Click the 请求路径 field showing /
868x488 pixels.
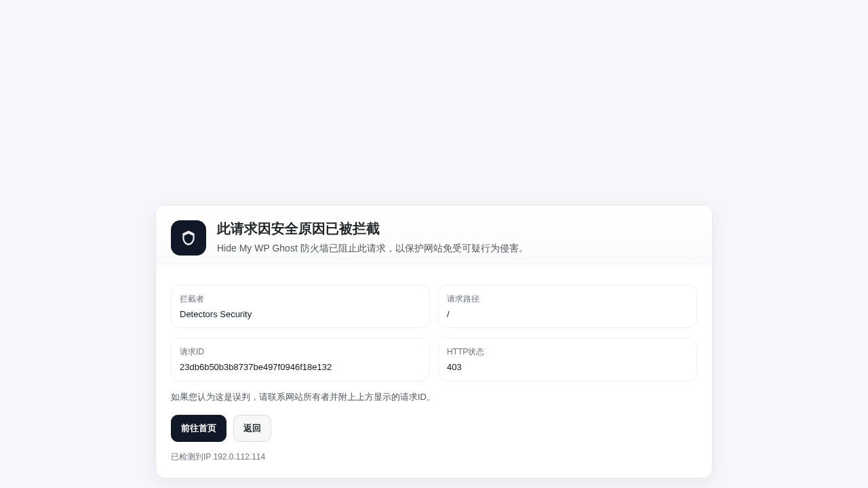click(568, 306)
